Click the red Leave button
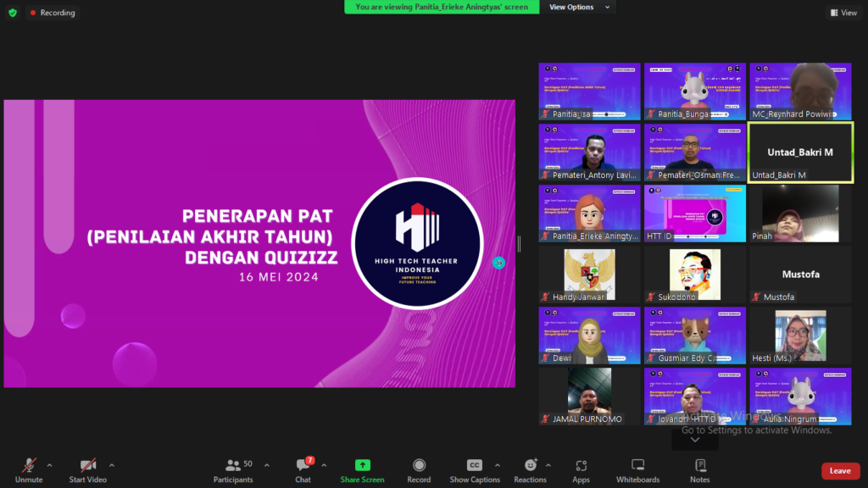 (x=840, y=471)
